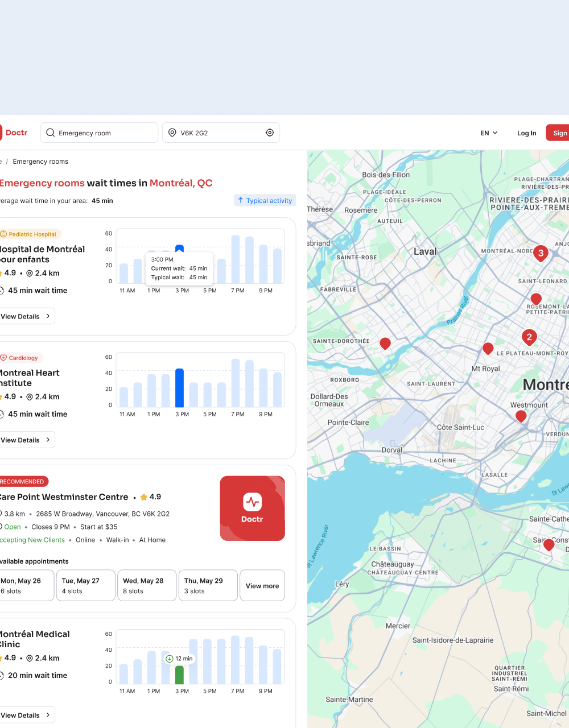569x728 pixels.
Task: Open View Details for Montreal Heart Institute
Action: [26, 440]
